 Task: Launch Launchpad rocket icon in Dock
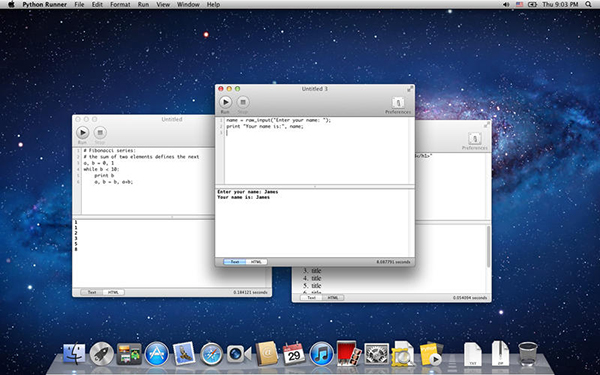pos(101,353)
